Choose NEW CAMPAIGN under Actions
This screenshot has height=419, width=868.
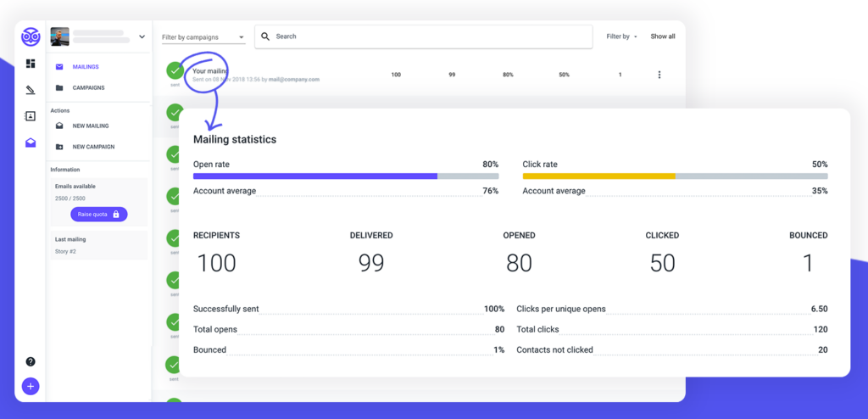coord(92,147)
